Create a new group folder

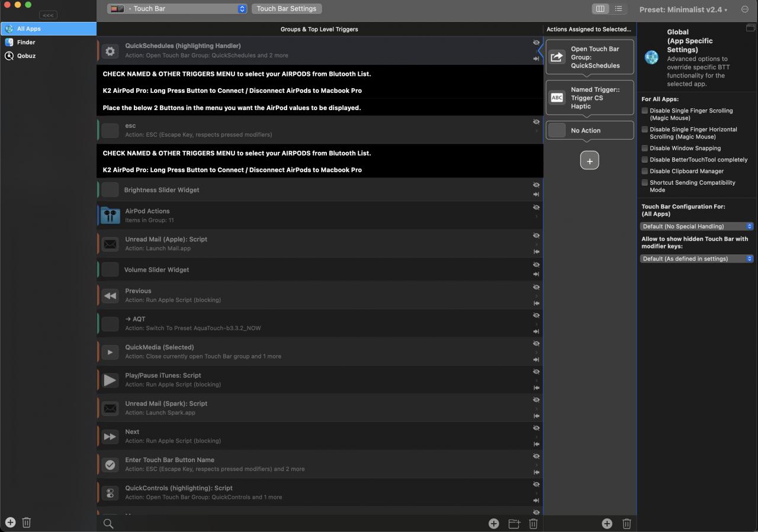tap(514, 523)
